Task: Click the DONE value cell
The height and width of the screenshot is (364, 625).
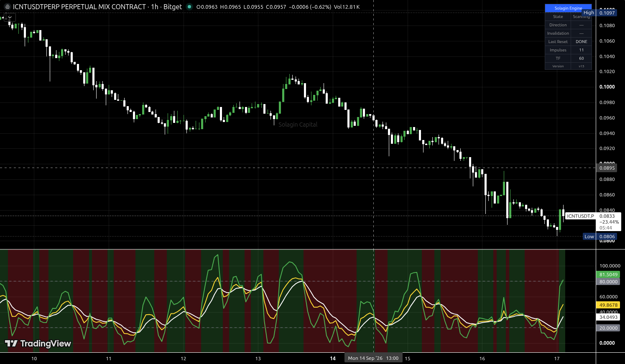Action: click(582, 42)
